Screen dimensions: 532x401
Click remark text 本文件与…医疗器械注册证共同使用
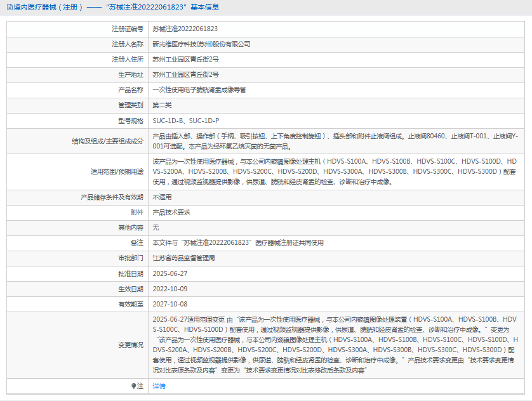238,243
